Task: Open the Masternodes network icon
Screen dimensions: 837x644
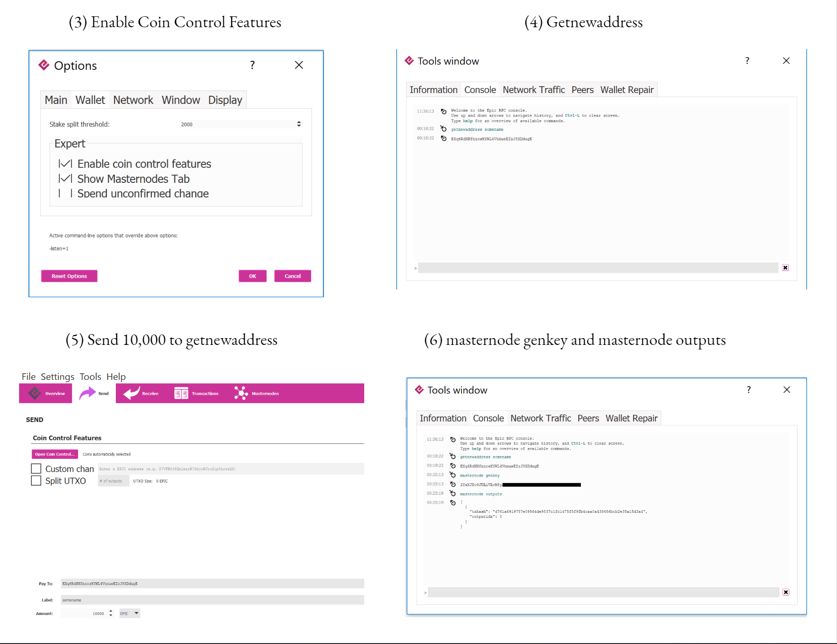Action: coord(241,393)
